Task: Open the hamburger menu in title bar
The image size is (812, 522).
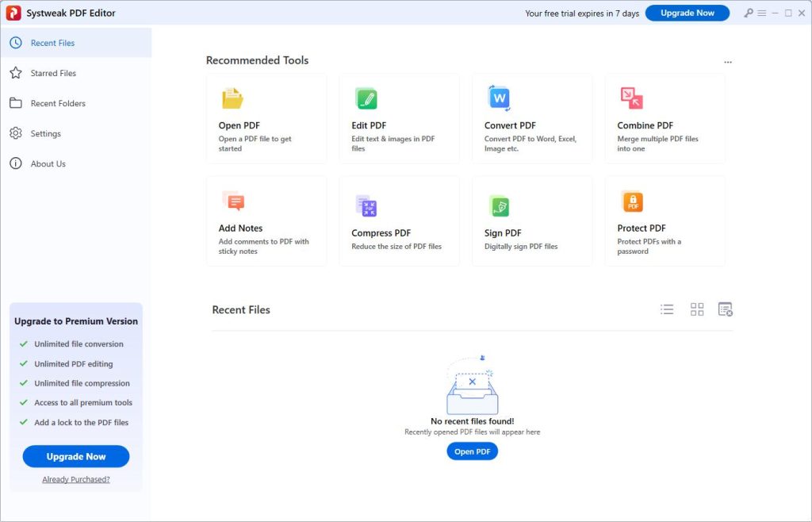Action: 762,13
